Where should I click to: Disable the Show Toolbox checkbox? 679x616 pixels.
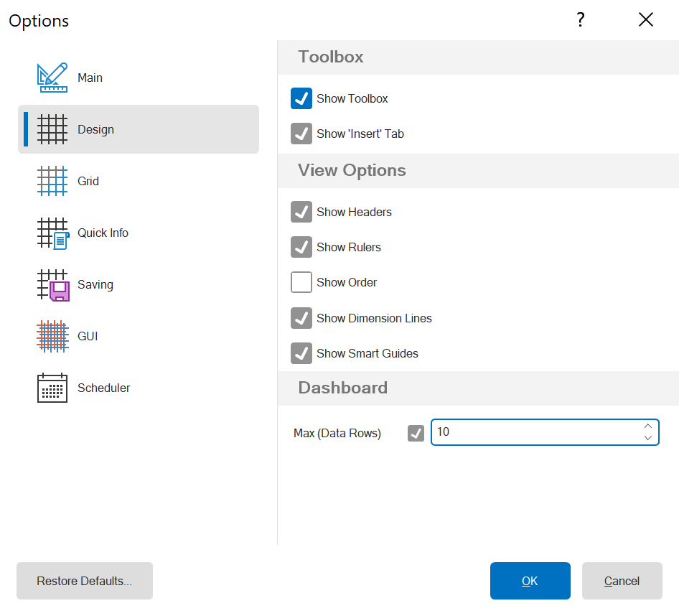pos(301,99)
